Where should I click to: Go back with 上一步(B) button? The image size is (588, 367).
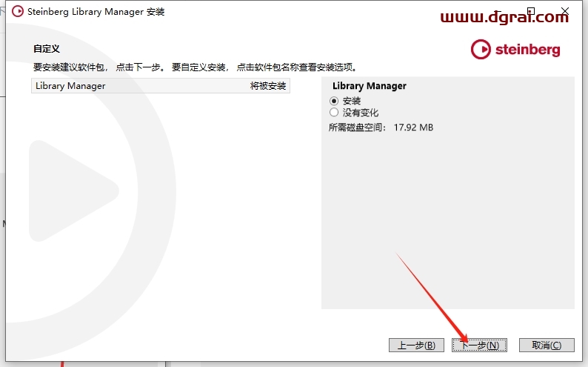pos(416,345)
